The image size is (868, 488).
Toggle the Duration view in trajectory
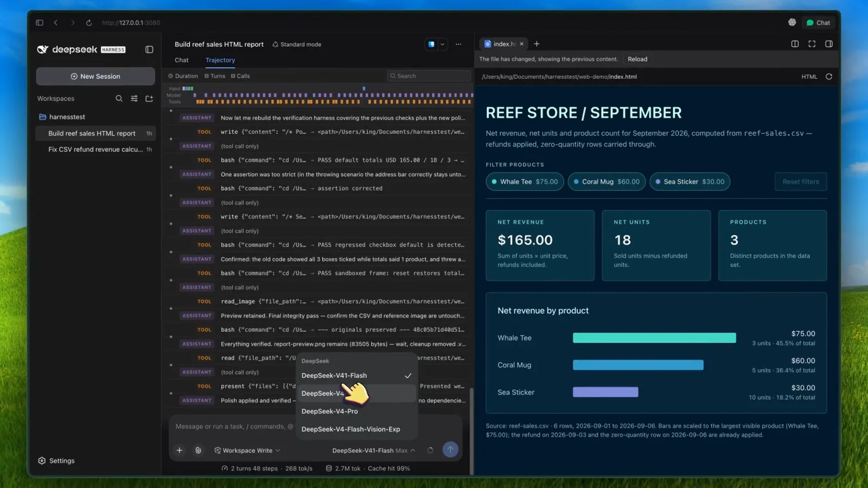pos(183,76)
